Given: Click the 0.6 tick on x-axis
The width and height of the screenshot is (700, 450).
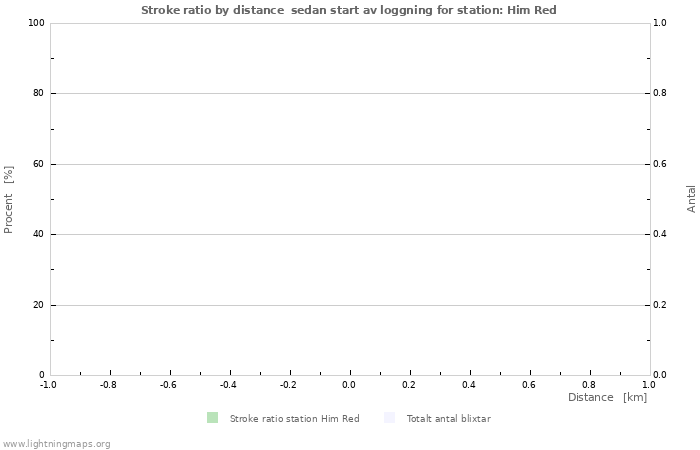Looking at the screenshot, I should 529,384.
